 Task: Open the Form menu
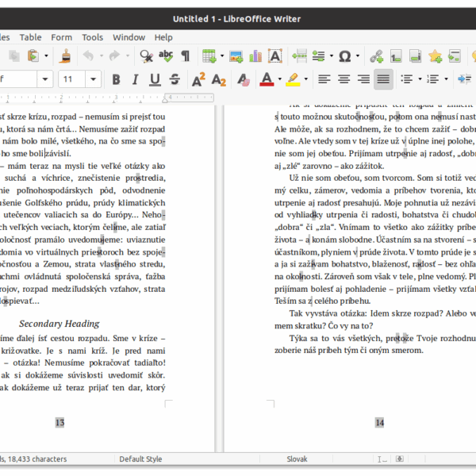pyautogui.click(x=62, y=37)
